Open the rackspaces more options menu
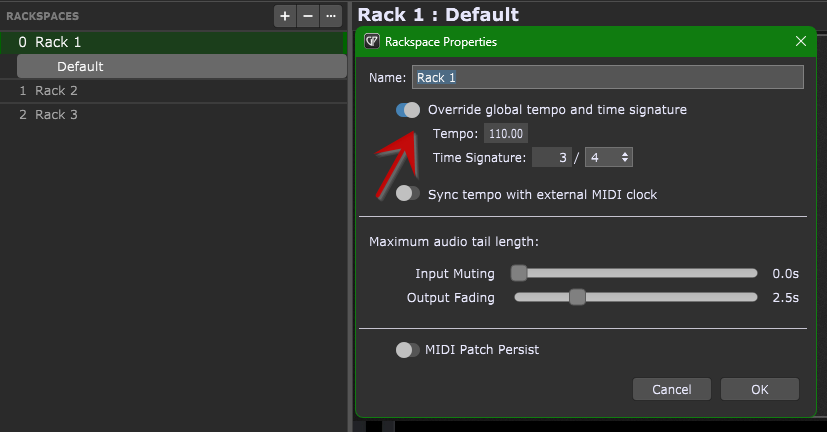The width and height of the screenshot is (827, 432). coord(331,16)
